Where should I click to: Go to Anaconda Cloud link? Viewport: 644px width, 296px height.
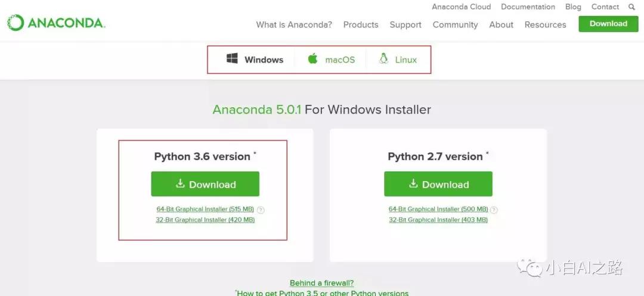pyautogui.click(x=461, y=7)
